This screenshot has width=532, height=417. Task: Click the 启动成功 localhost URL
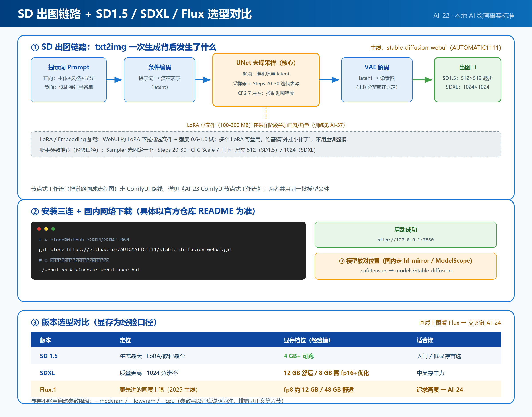405,240
